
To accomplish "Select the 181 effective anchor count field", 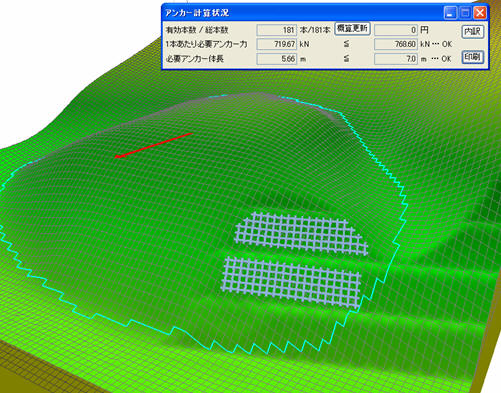I will [x=276, y=30].
